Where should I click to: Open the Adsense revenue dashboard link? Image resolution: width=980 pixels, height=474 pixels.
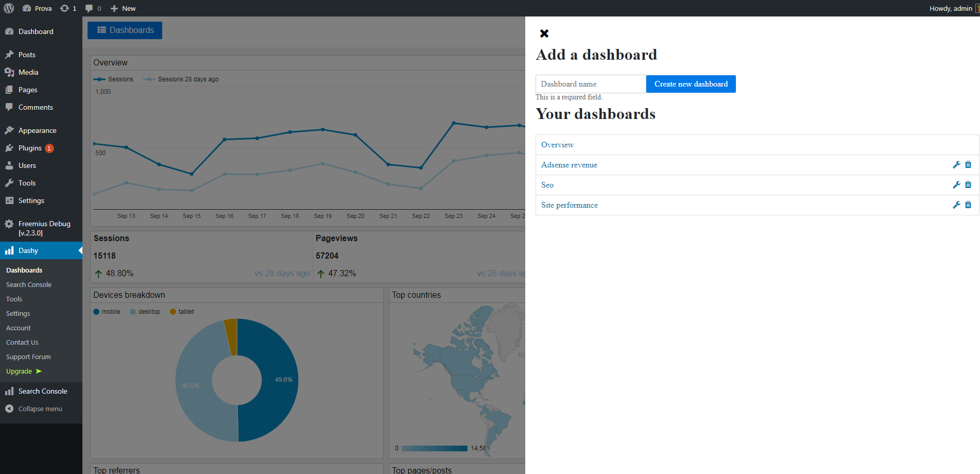(569, 165)
